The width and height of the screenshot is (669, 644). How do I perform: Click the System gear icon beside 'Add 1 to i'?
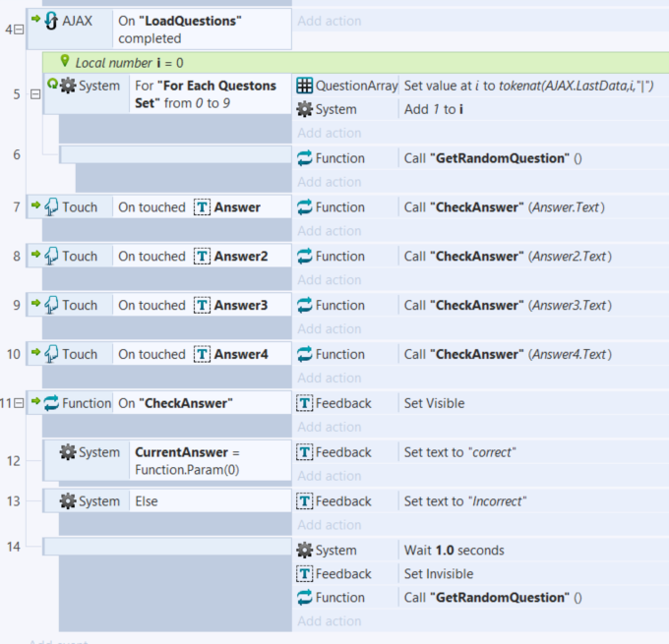[305, 109]
